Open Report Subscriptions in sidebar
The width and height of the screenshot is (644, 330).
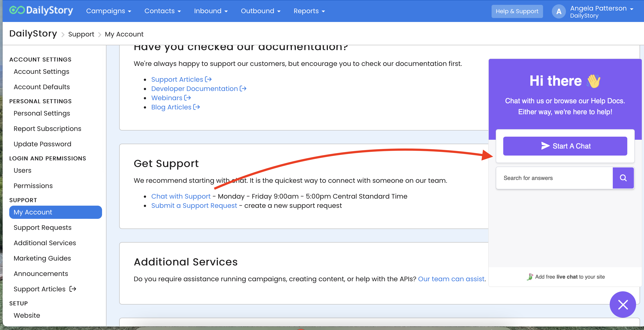tap(47, 129)
